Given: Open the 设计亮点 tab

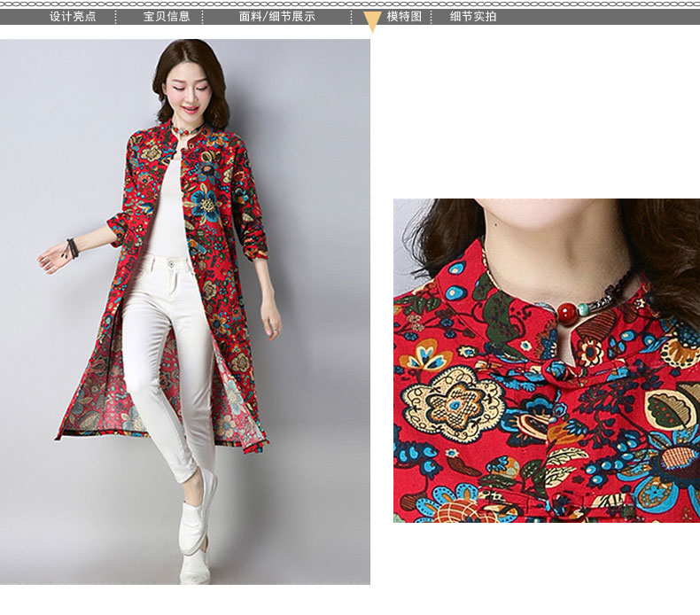Looking at the screenshot, I should 72,16.
